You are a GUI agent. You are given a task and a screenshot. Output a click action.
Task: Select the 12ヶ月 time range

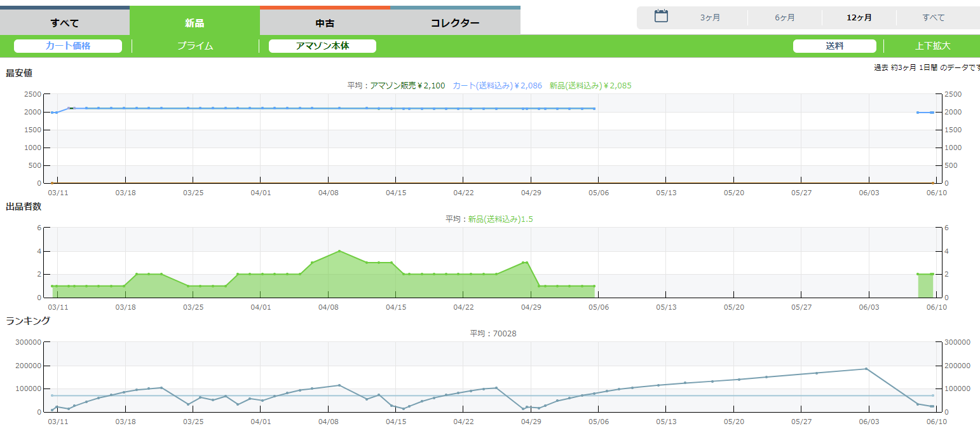[859, 18]
